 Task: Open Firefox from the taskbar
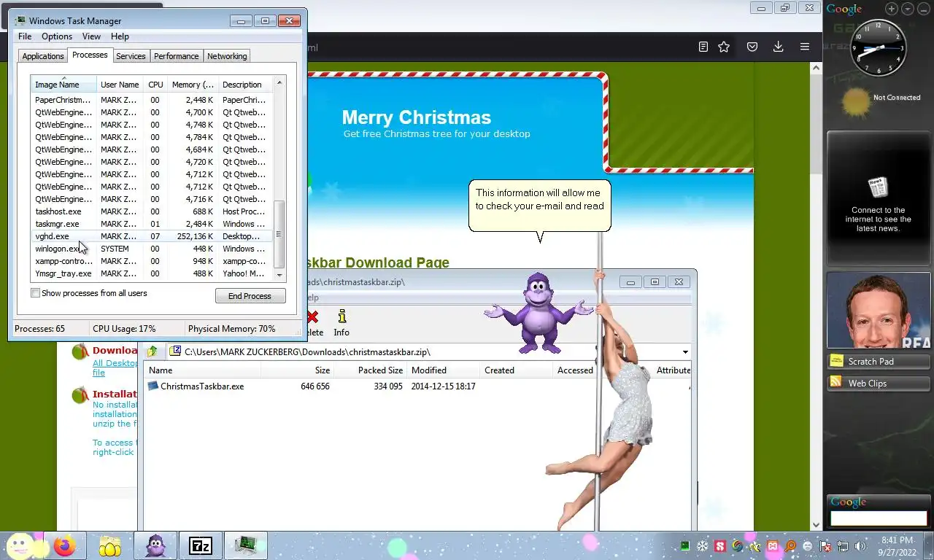(x=64, y=545)
